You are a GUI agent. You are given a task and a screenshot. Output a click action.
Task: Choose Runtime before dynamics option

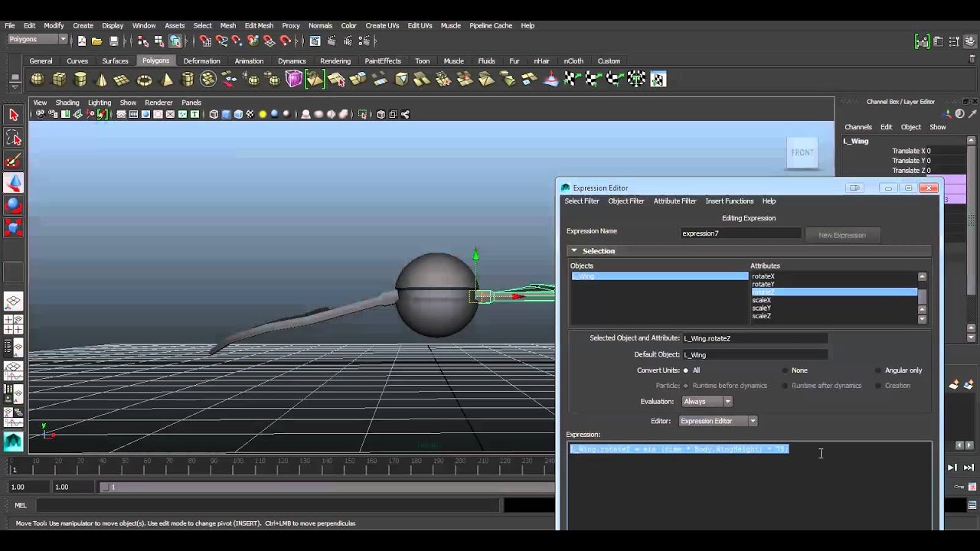pos(685,386)
